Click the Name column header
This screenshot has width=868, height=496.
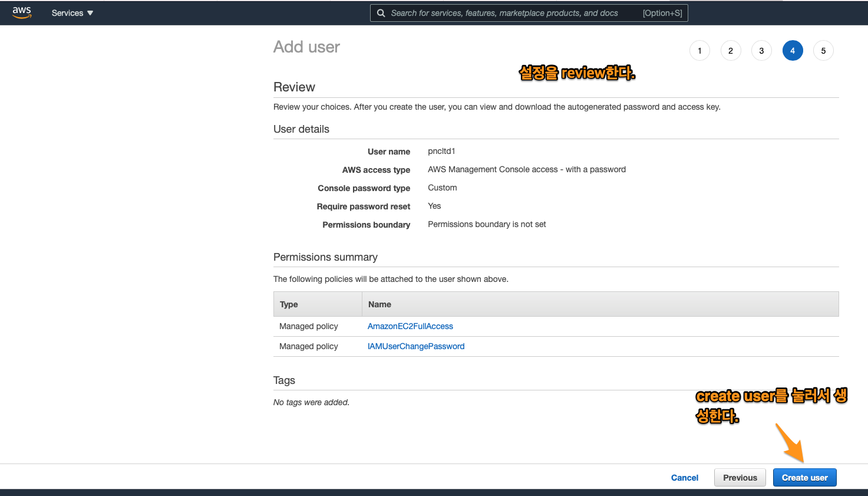(x=379, y=304)
